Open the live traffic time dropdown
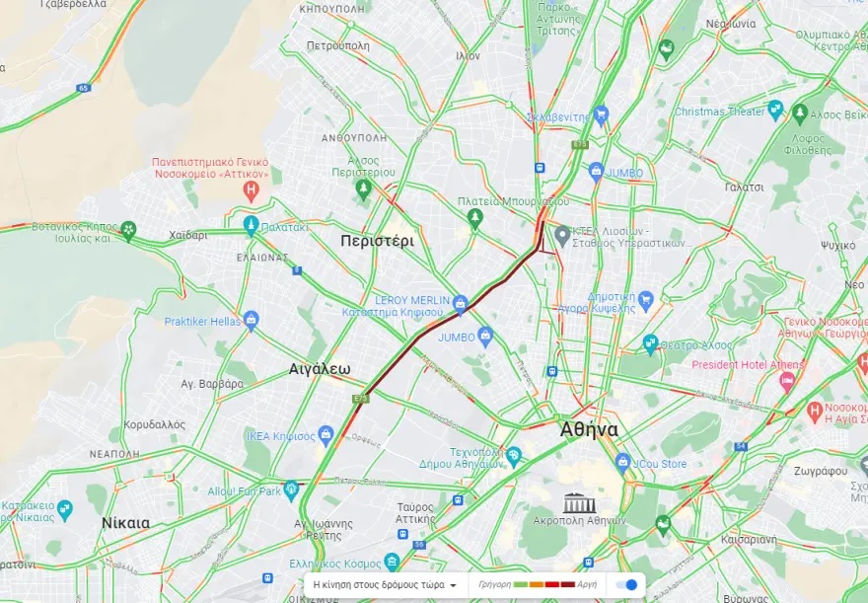Screen dimensions: 868x603 [x=385, y=584]
